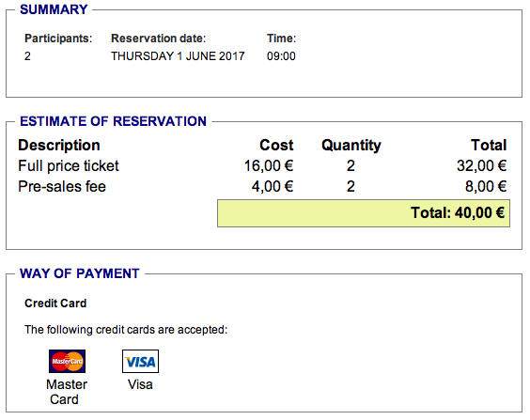Click the reservation time 09:00
530x420 pixels.
point(281,56)
